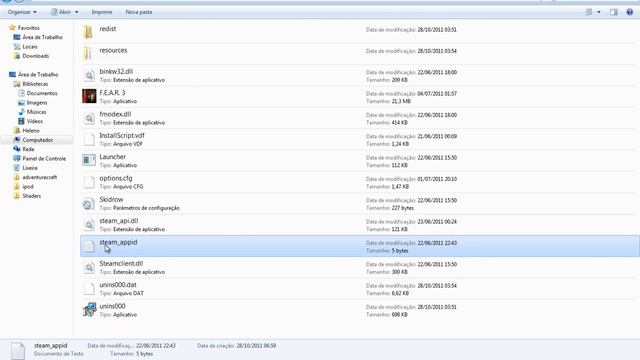
Task: Open the ipod folder in sidebar
Action: (x=24, y=187)
